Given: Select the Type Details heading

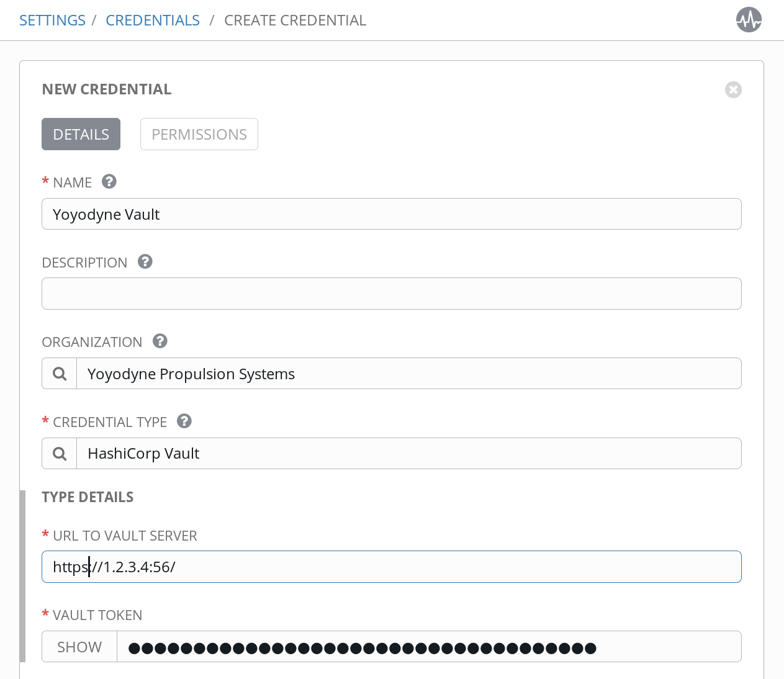Looking at the screenshot, I should 88,497.
